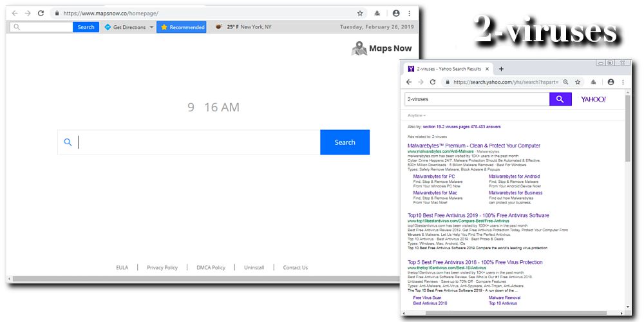Open extension icon in Yahoo window
The width and height of the screenshot is (644, 322).
(593, 82)
